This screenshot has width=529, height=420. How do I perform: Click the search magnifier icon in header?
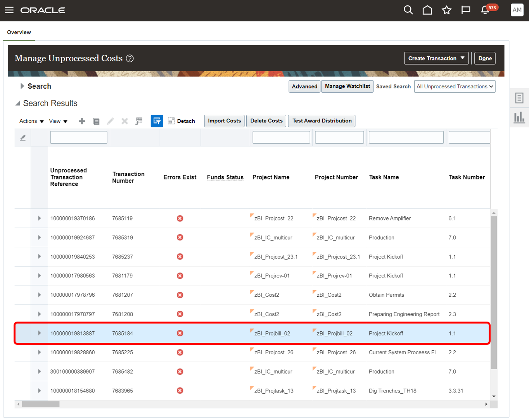pos(408,10)
